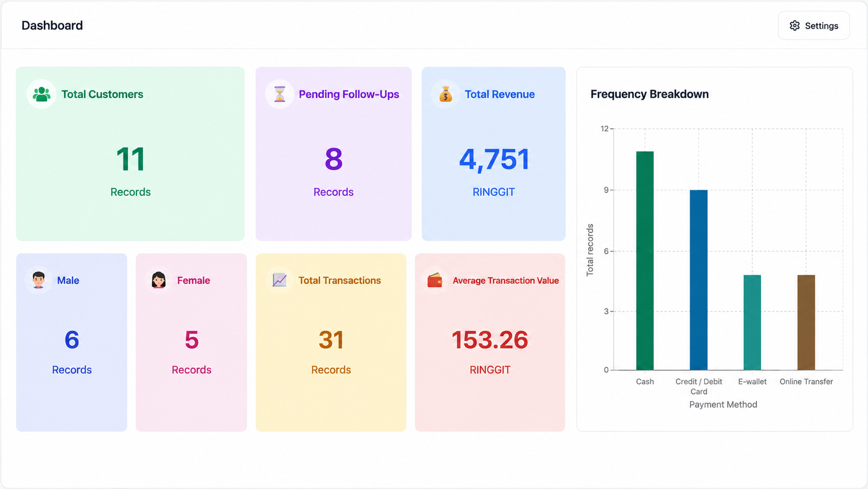Click the value 31 in Total Transactions
The width and height of the screenshot is (868, 489).
[x=331, y=340]
